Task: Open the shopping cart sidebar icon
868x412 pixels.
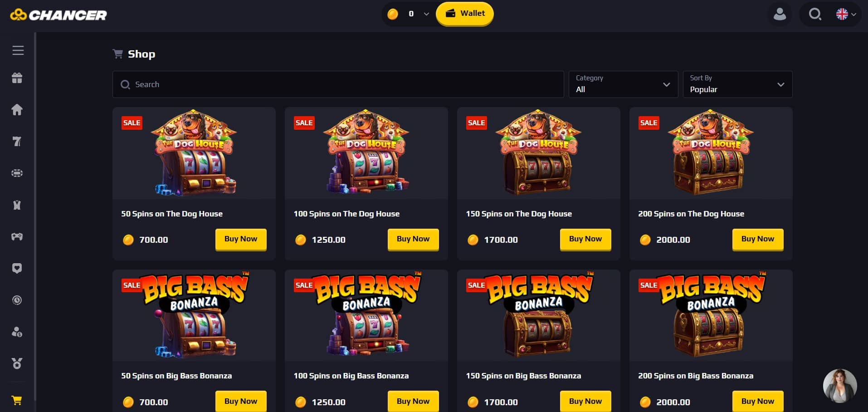Action: pyautogui.click(x=17, y=400)
